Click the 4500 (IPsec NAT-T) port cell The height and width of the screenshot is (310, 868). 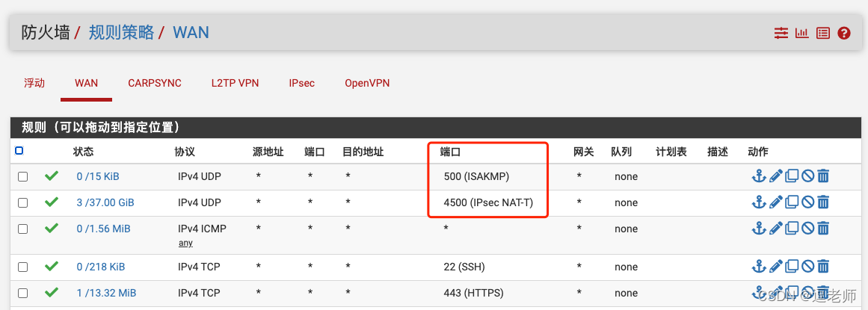coord(488,202)
